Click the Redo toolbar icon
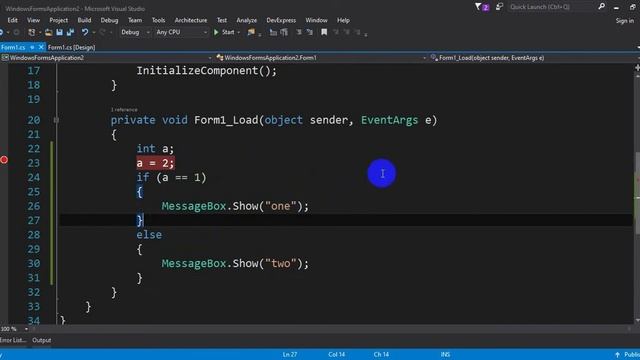 coord(102,32)
